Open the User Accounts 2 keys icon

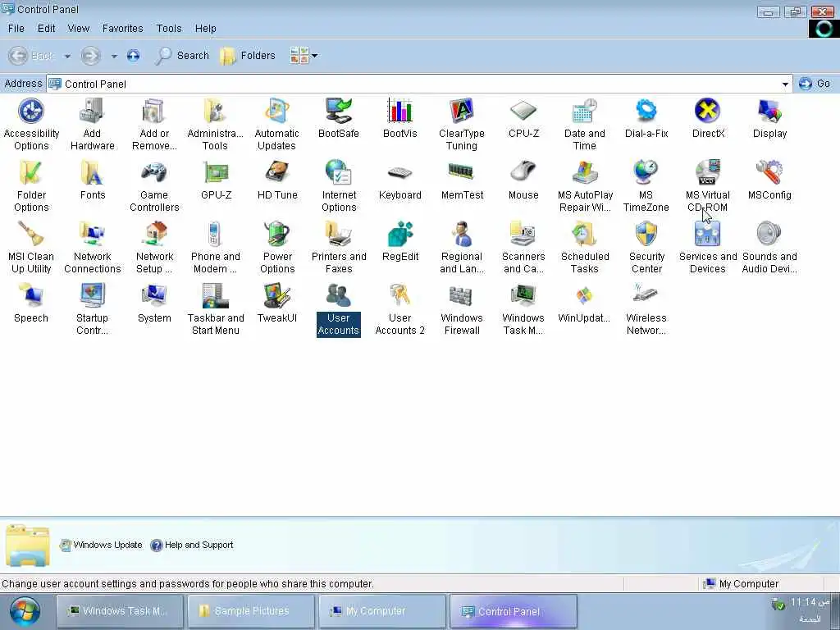pos(400,295)
